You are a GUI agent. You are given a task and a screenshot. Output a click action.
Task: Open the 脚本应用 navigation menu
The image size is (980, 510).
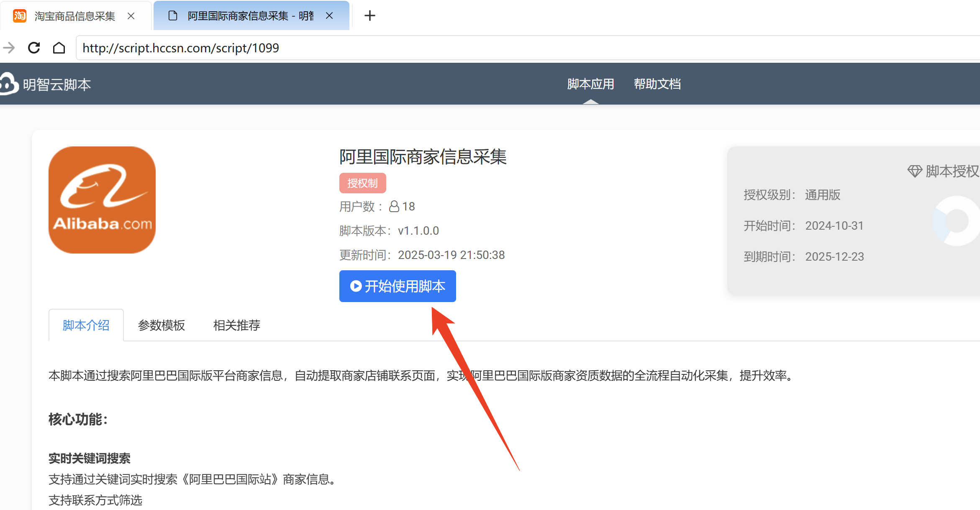(590, 84)
